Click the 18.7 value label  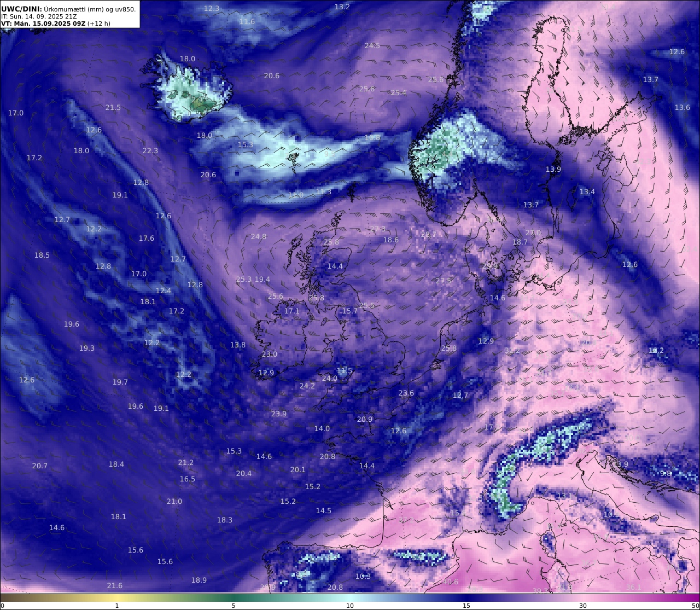click(x=520, y=242)
